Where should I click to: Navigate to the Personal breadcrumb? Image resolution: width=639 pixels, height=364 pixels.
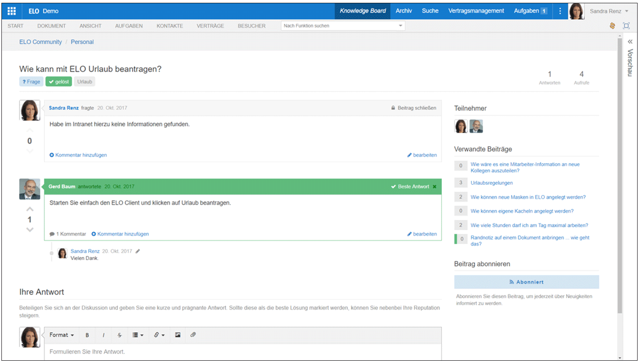[x=82, y=42]
